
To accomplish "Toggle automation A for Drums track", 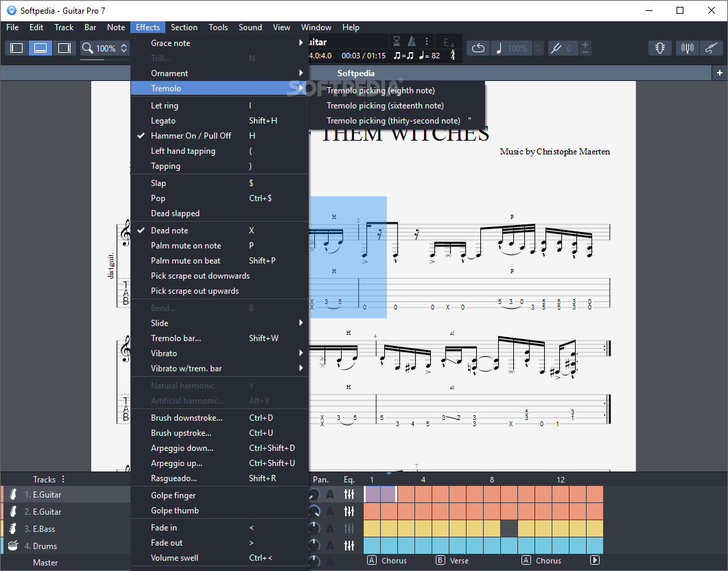I will tap(330, 546).
